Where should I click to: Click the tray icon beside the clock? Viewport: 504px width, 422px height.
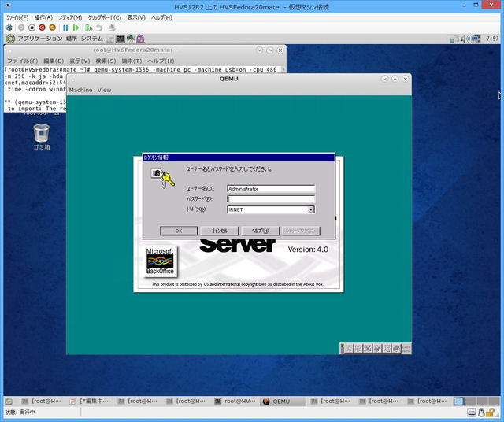(x=476, y=39)
